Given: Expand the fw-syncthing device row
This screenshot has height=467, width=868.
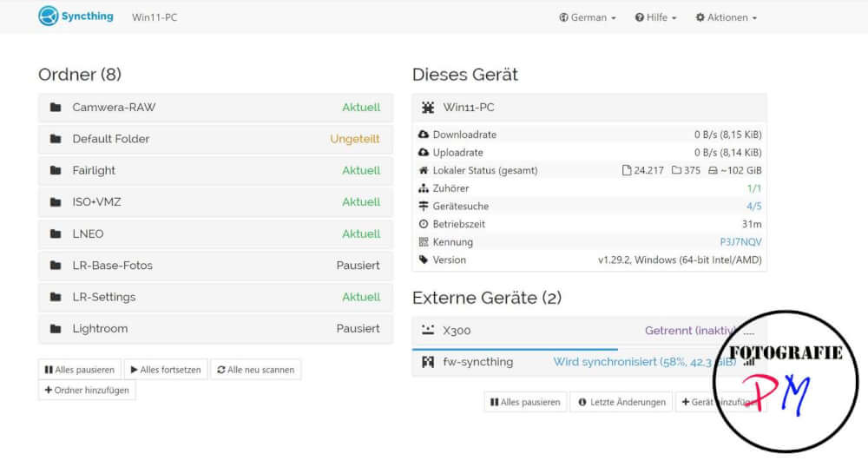Looking at the screenshot, I should 589,362.
